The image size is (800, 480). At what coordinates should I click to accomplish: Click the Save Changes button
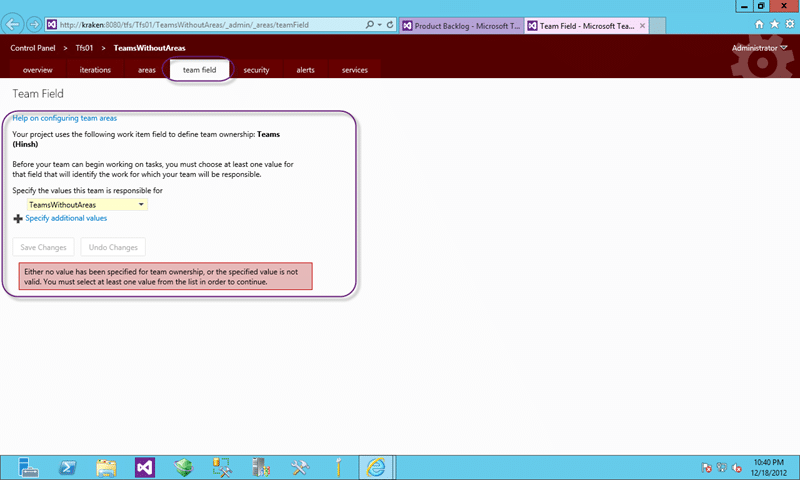tap(43, 247)
